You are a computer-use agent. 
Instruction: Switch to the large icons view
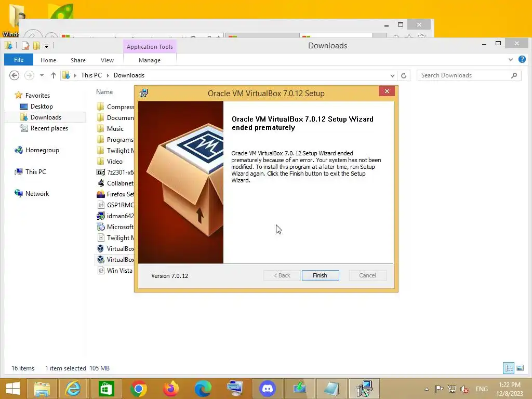point(520,368)
